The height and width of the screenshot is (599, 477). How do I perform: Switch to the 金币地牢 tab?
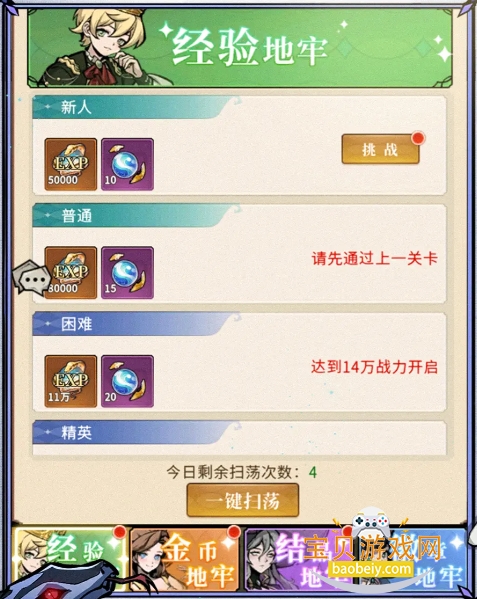coord(185,559)
